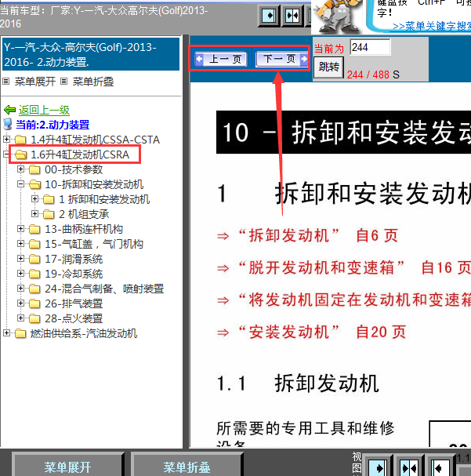Select the 13-曲柄连杆机构 tree item
471x476 pixels.
click(84, 229)
